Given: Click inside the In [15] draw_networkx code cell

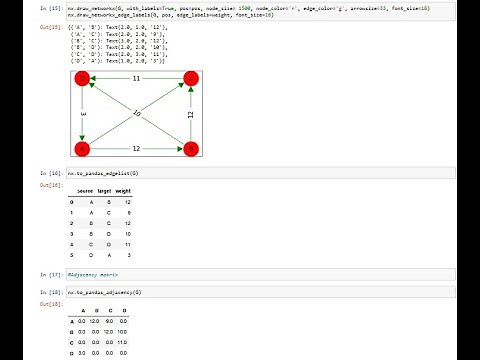Looking at the screenshot, I should coord(261,12).
